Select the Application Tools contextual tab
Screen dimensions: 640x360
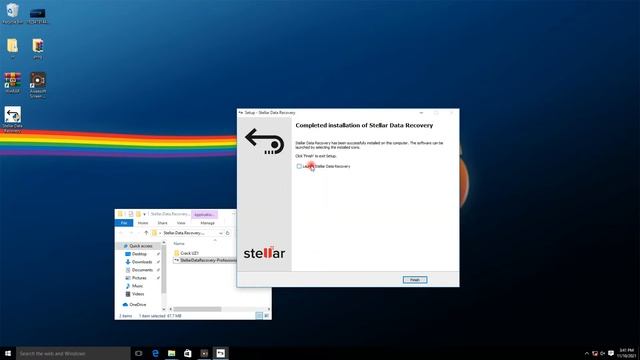coord(204,214)
